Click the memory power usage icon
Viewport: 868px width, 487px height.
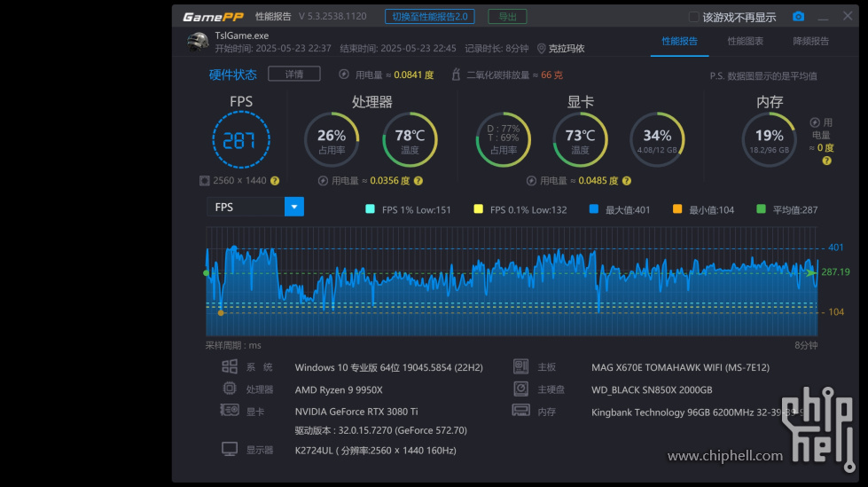pos(814,122)
